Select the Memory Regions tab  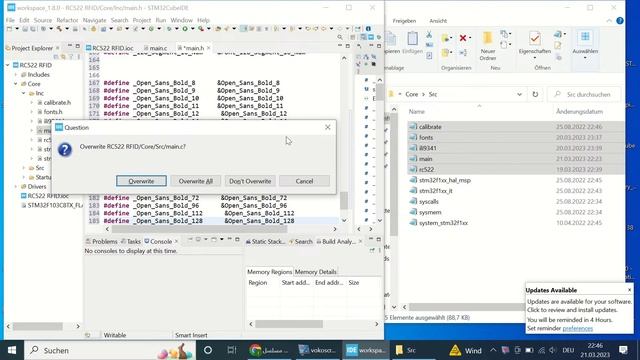(x=269, y=271)
